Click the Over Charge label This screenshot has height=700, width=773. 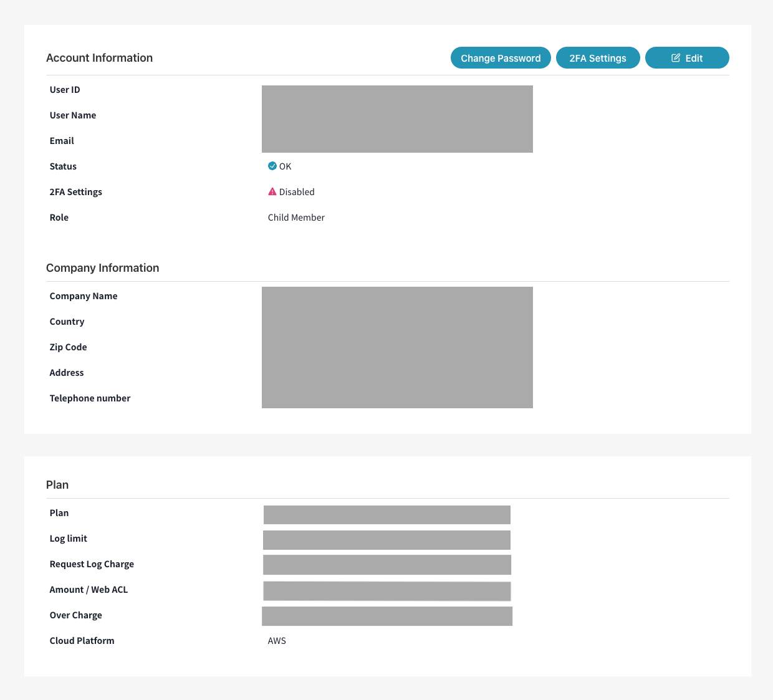click(75, 615)
